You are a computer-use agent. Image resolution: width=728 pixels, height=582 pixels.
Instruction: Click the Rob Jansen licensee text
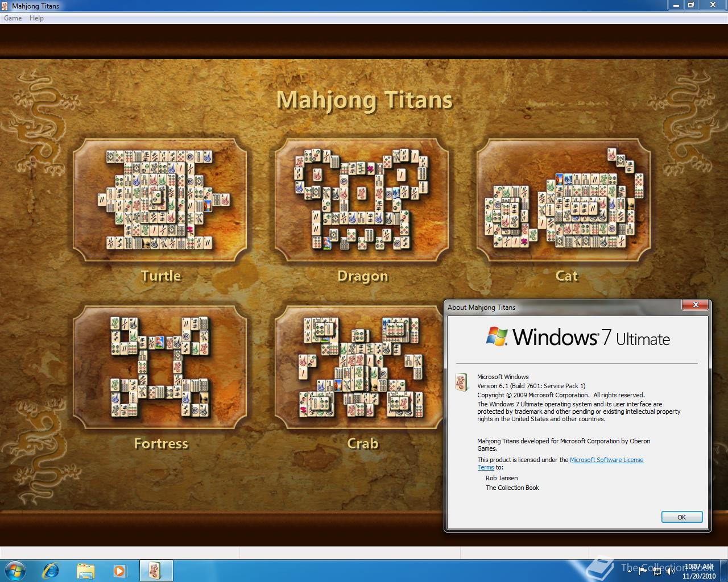502,478
